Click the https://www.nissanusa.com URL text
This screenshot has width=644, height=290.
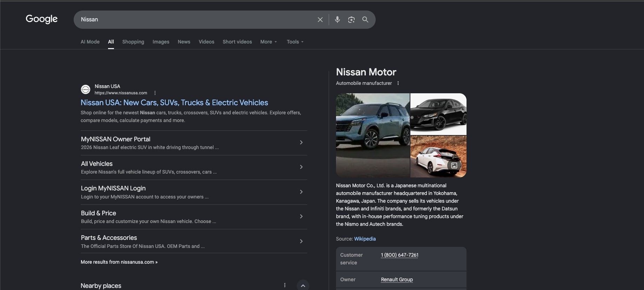tap(121, 93)
